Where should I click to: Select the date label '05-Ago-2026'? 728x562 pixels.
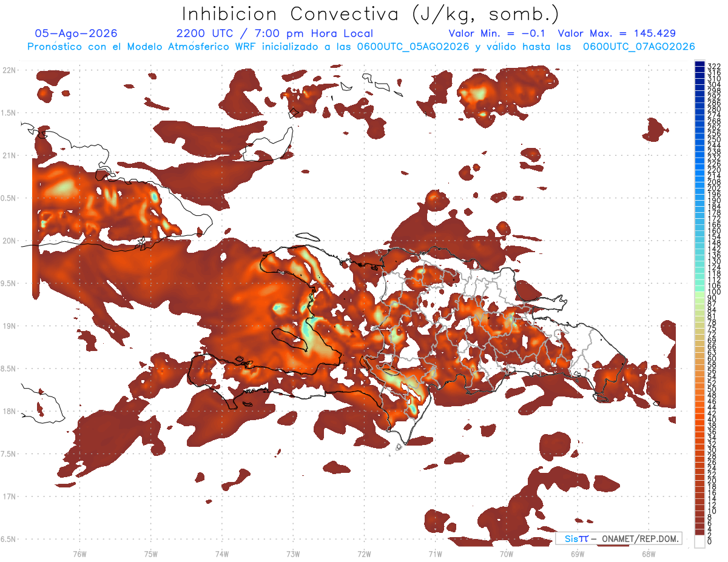76,33
